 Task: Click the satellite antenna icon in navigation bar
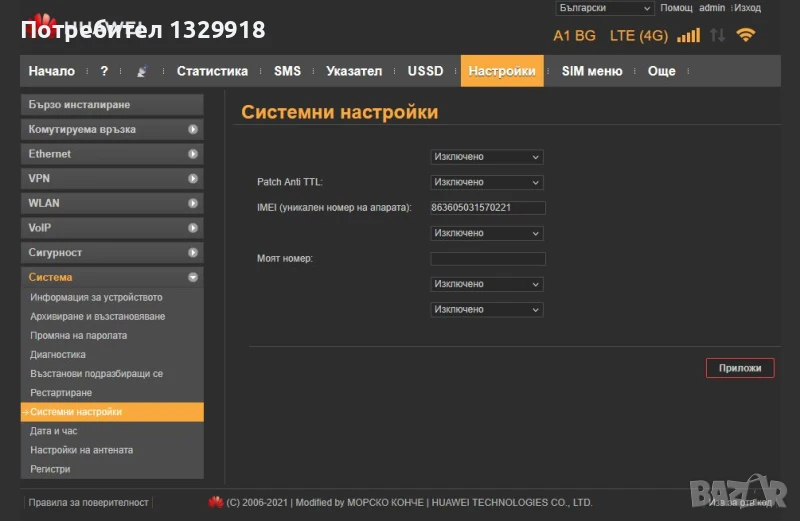click(142, 71)
